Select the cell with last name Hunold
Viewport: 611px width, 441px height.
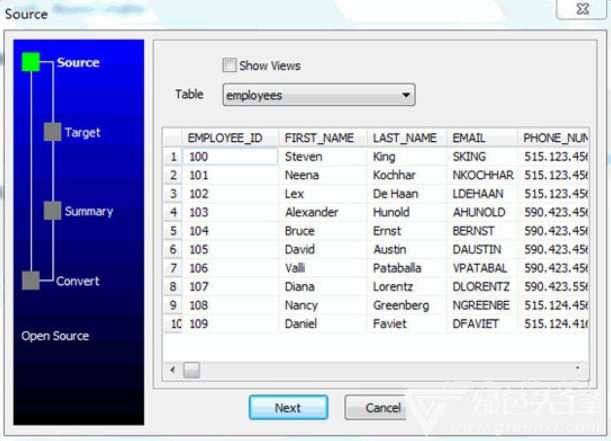coord(407,212)
